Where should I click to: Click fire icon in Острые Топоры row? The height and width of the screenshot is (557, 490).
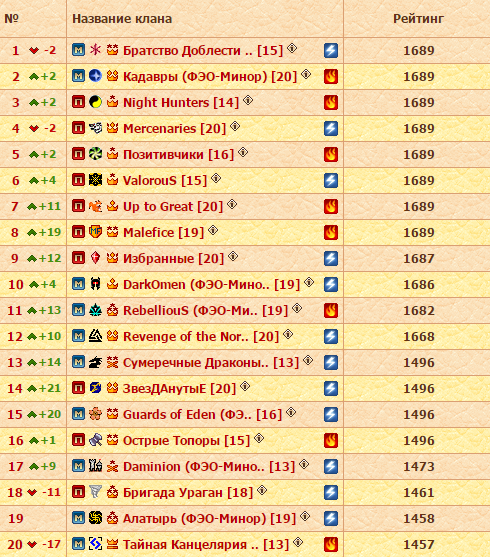331,440
